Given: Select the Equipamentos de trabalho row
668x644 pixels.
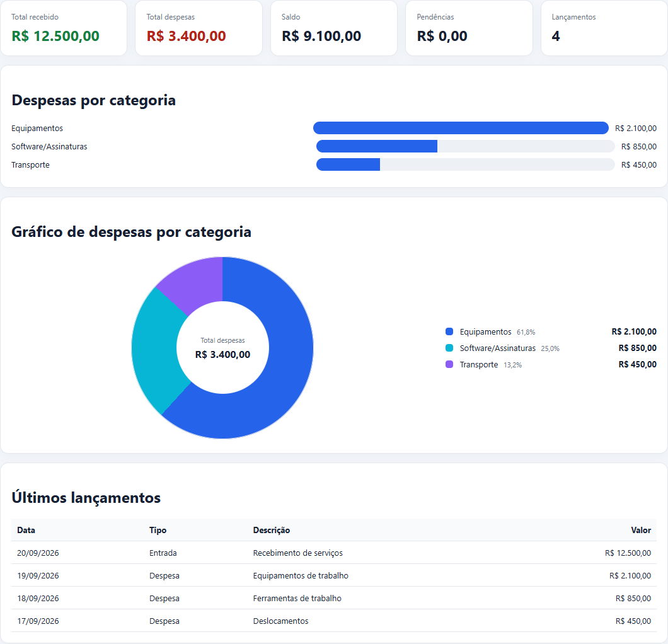Looking at the screenshot, I should coord(334,575).
